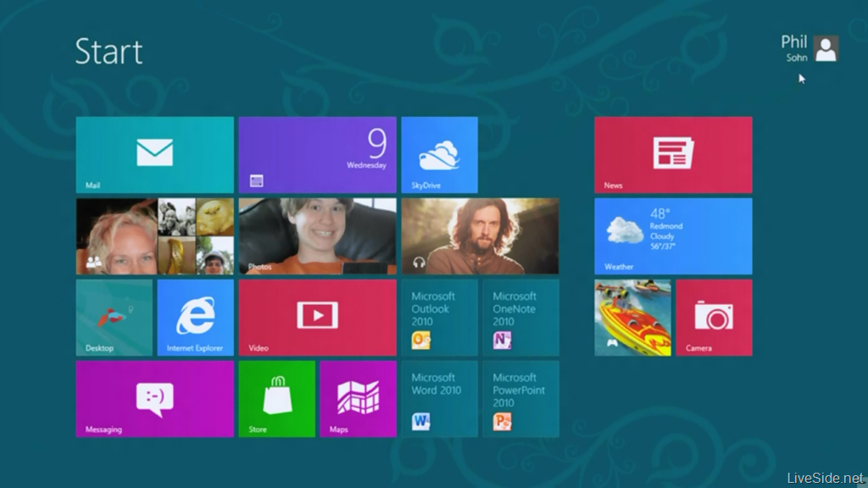Open the Messaging tile
Screen dimensions: 868x488
154,399
